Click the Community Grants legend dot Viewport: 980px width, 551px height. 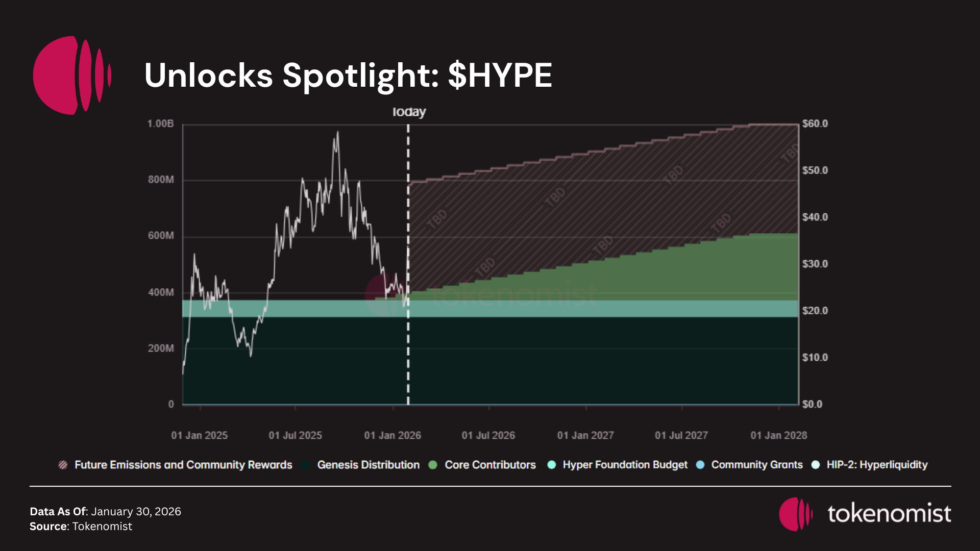click(x=700, y=465)
